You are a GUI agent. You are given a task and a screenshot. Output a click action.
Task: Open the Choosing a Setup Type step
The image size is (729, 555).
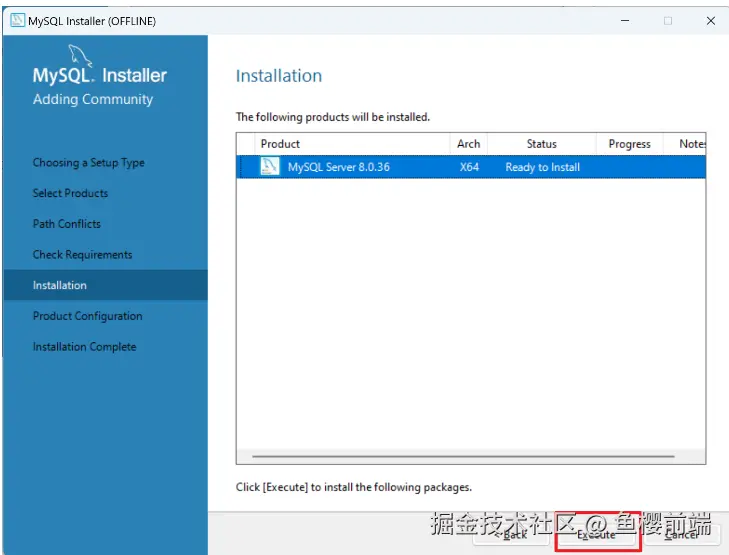point(88,163)
